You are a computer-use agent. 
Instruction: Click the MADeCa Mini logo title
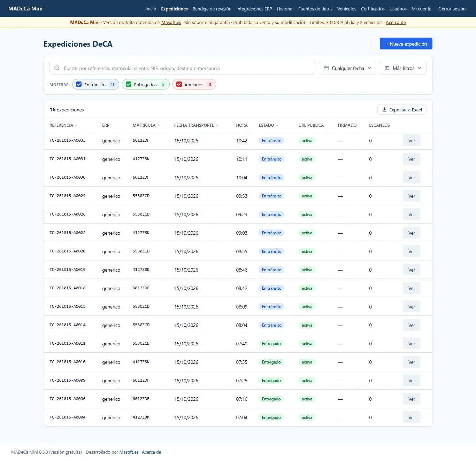pos(25,9)
